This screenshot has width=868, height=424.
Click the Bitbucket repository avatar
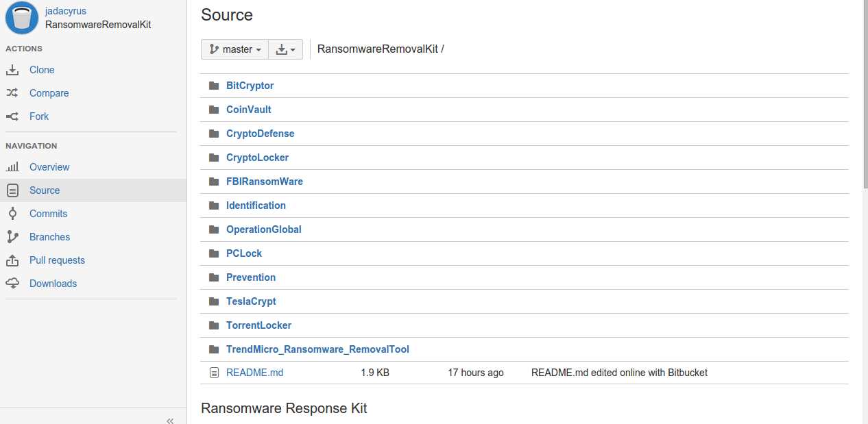tap(22, 18)
